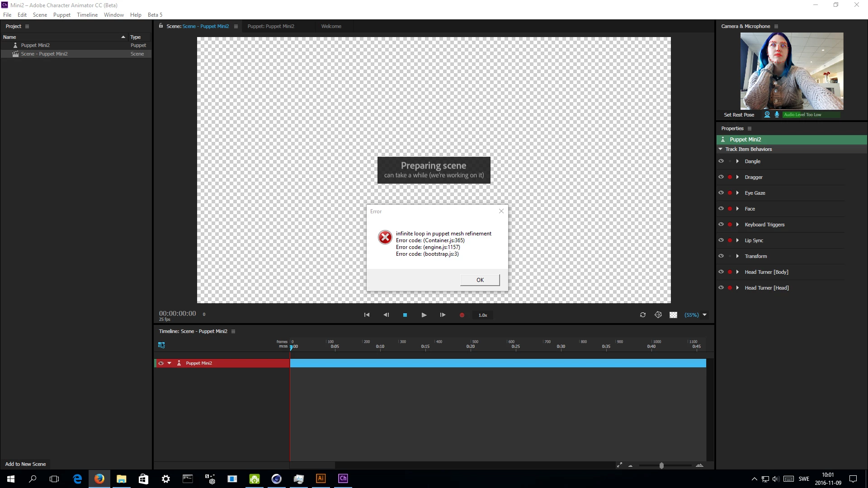Toggle visibility of the Puppet Mini2 track
The height and width of the screenshot is (488, 868).
pos(161,363)
